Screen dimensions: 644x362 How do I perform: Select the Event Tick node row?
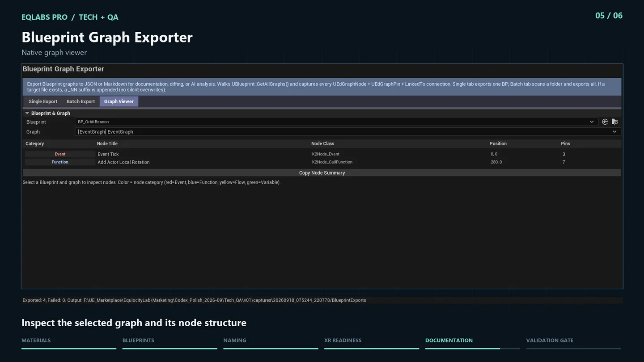tap(322, 154)
